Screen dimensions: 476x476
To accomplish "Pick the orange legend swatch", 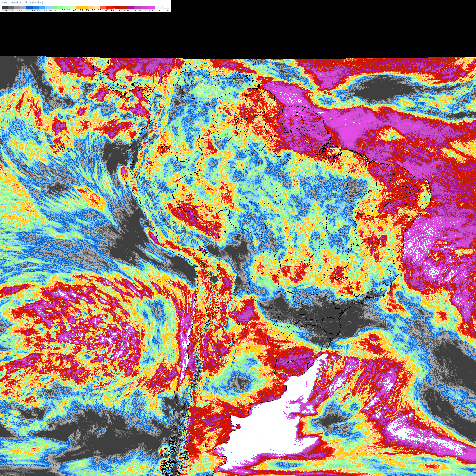I will [79, 7].
